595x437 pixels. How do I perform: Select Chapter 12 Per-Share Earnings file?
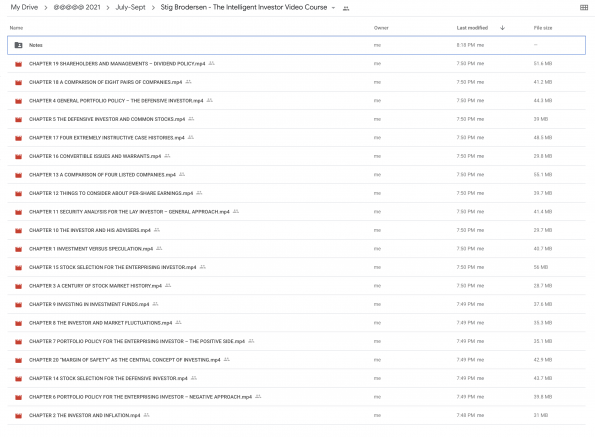[111, 193]
